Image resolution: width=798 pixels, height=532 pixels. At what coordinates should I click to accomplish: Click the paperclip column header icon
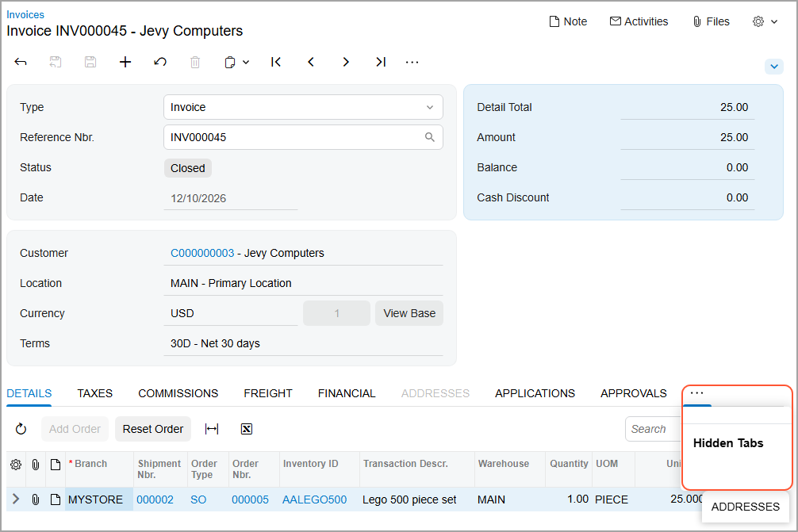pyautogui.click(x=36, y=465)
